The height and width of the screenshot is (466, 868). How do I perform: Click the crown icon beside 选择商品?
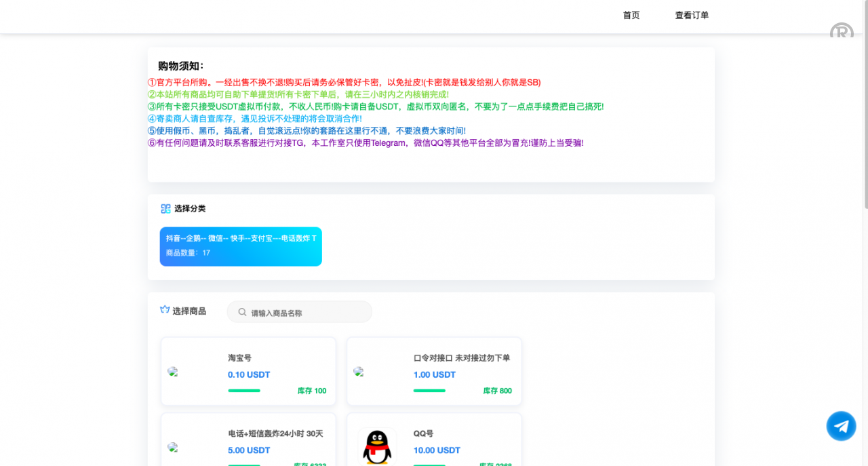pos(165,310)
